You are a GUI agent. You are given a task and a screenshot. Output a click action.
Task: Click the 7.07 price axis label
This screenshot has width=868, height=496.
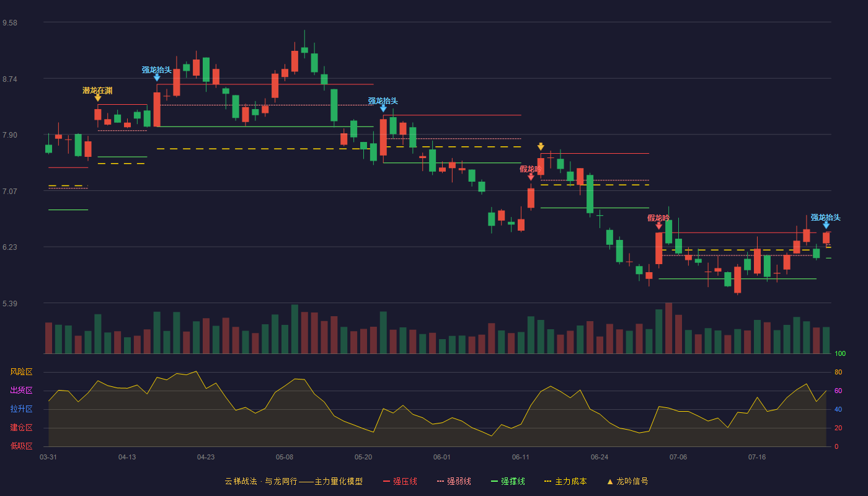pyautogui.click(x=10, y=191)
